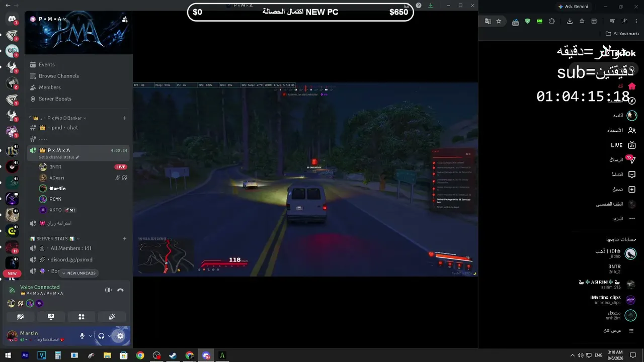The width and height of the screenshot is (644, 362).
Task: Open TikTok upload plus icon
Action: tap(632, 190)
